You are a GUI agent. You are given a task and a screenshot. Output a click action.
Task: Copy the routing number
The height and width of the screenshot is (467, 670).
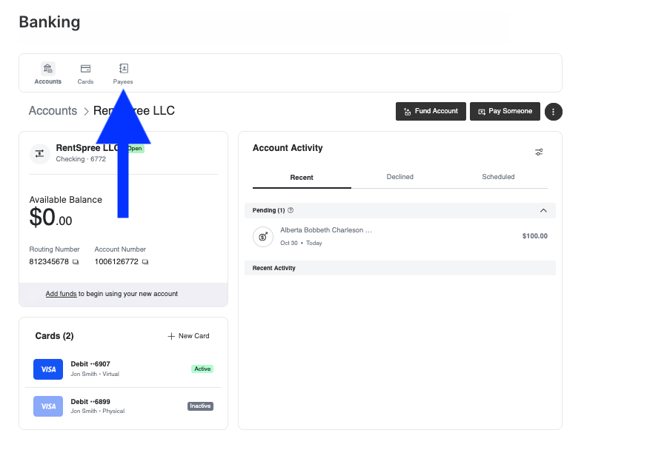coord(76,262)
